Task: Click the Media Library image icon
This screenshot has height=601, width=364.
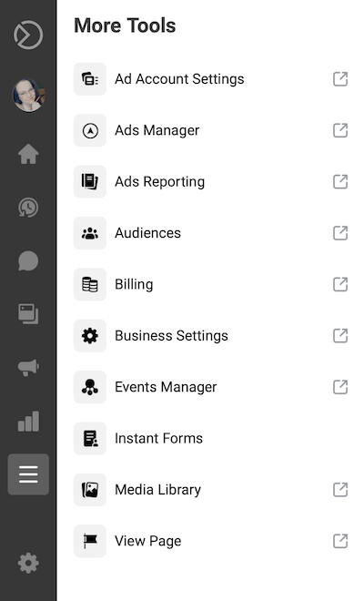Action: [x=90, y=490]
